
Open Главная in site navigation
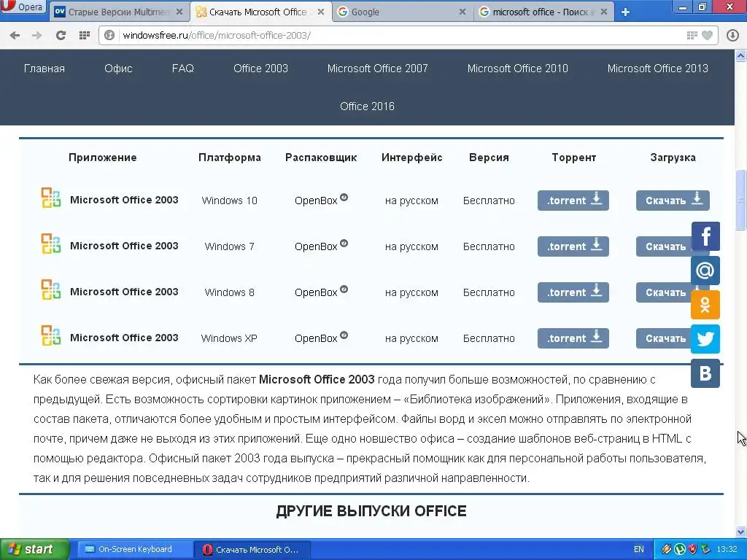coord(44,69)
